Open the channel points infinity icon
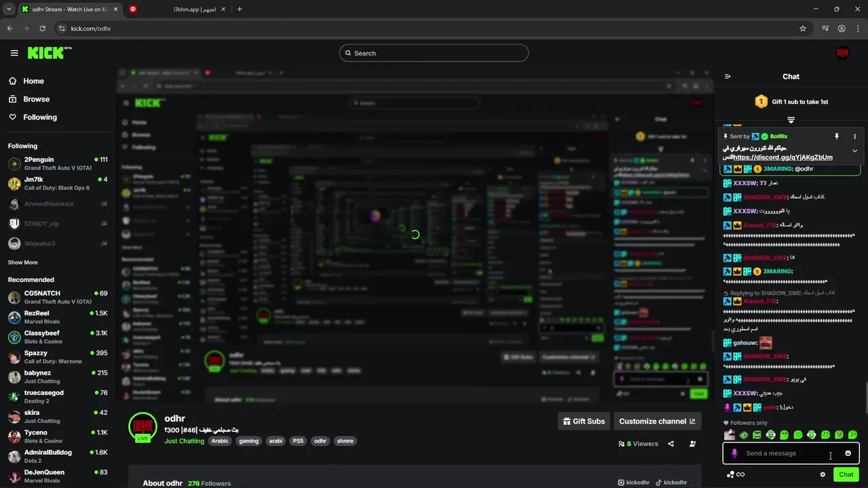The width and height of the screenshot is (868, 488). (736, 474)
